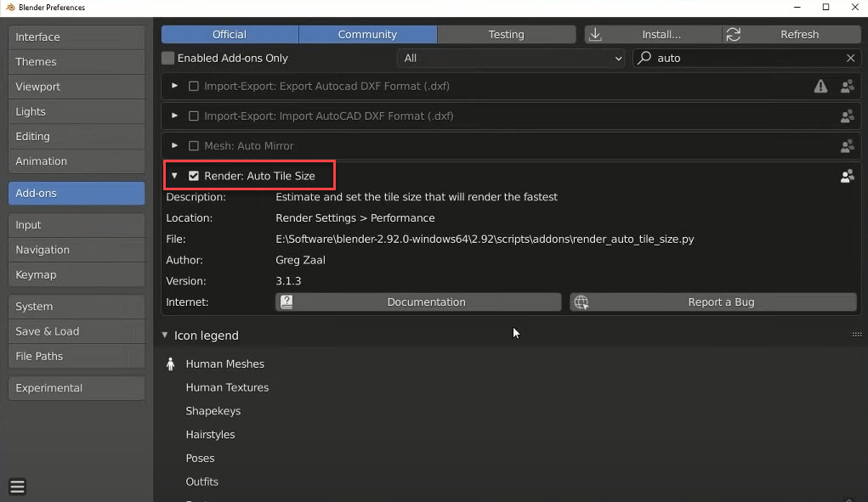Image resolution: width=868 pixels, height=502 pixels.
Task: Open the All category dropdown
Action: click(x=511, y=58)
